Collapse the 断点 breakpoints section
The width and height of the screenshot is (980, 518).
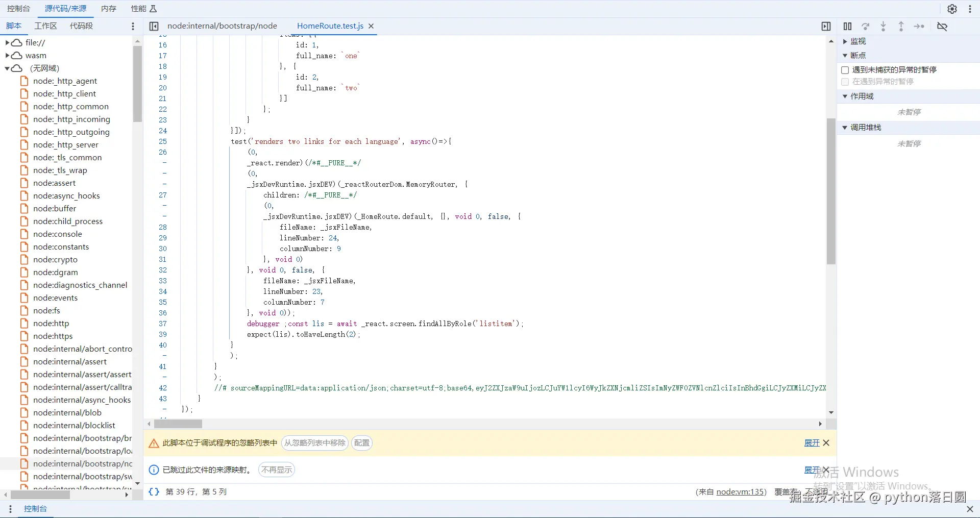point(845,56)
